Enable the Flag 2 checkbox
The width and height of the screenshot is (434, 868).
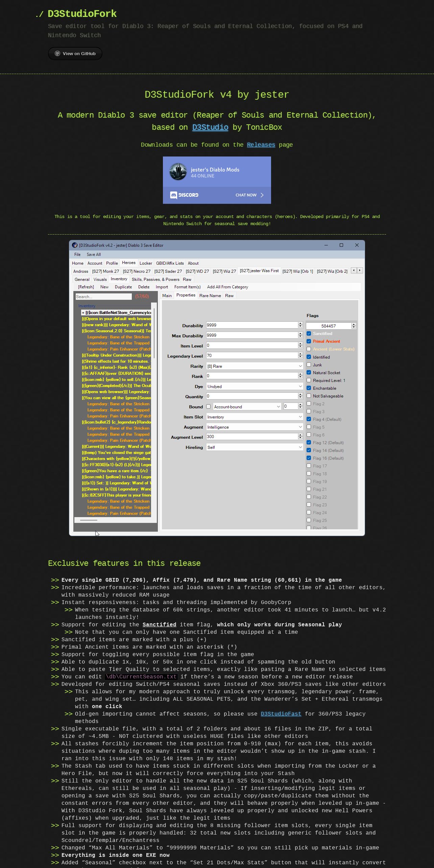309,404
